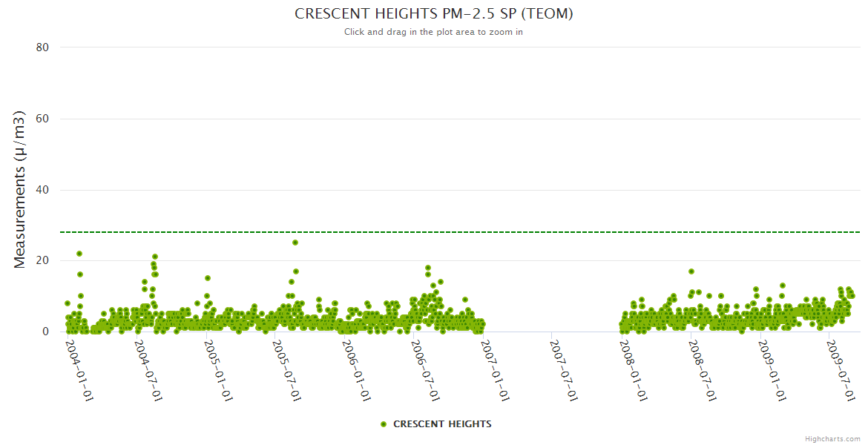Open the Highcharts.com credit link
Image resolution: width=868 pixels, height=445 pixels.
coord(832,438)
